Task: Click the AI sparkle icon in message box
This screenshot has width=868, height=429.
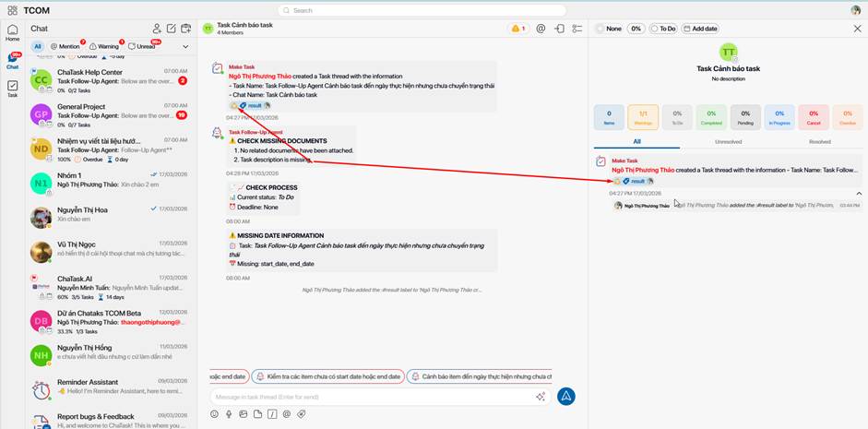Action: pos(541,397)
